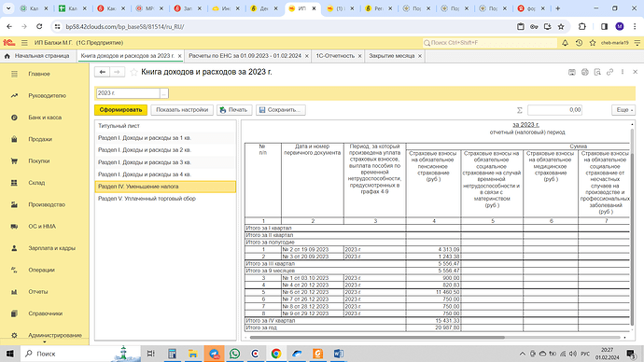
Task: Go back with the left arrow
Action: click(x=103, y=72)
